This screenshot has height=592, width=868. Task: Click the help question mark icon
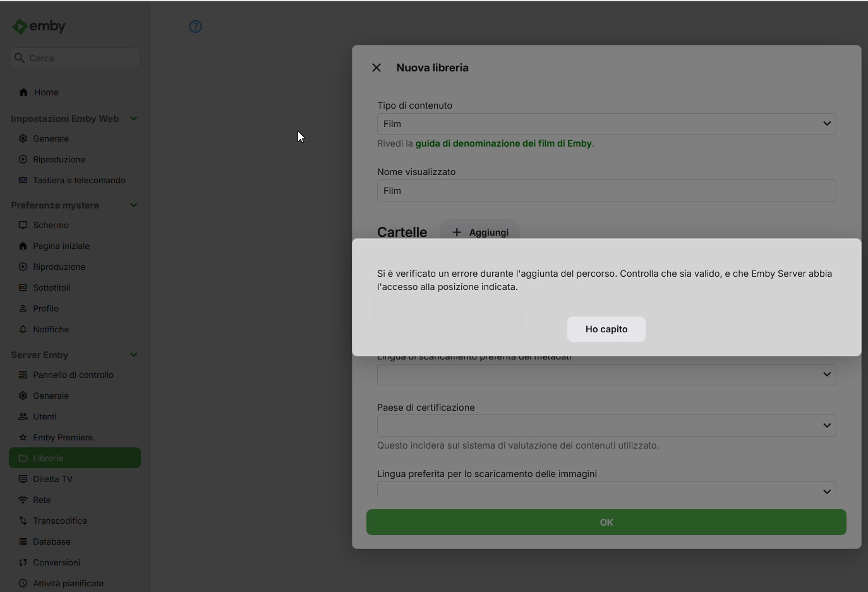point(196,27)
